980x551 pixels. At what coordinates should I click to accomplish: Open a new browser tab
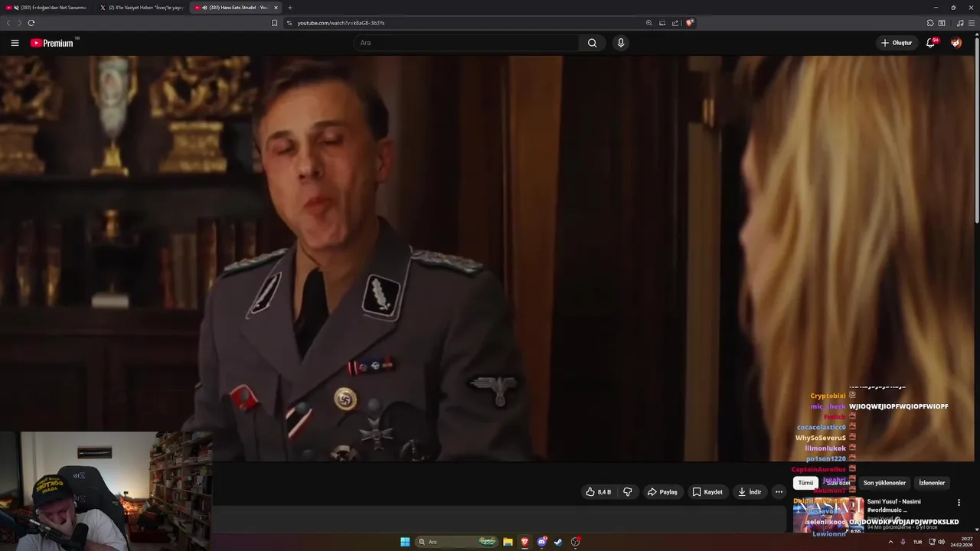(x=290, y=8)
